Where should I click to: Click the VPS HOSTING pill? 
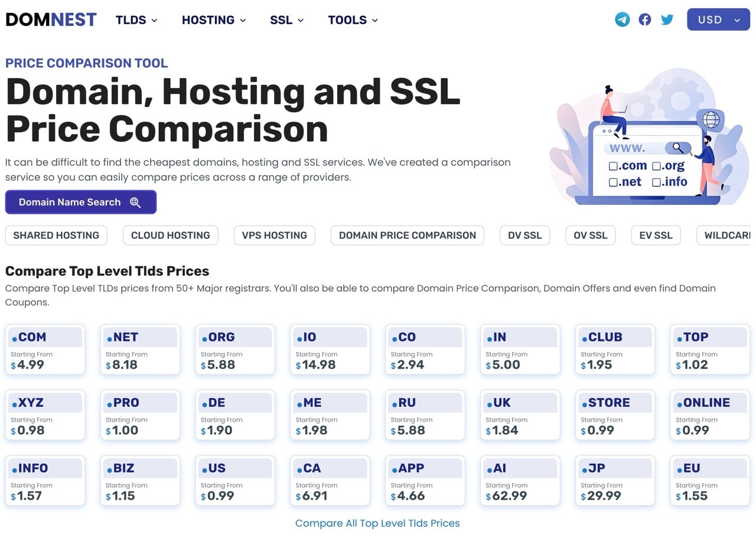coord(274,235)
